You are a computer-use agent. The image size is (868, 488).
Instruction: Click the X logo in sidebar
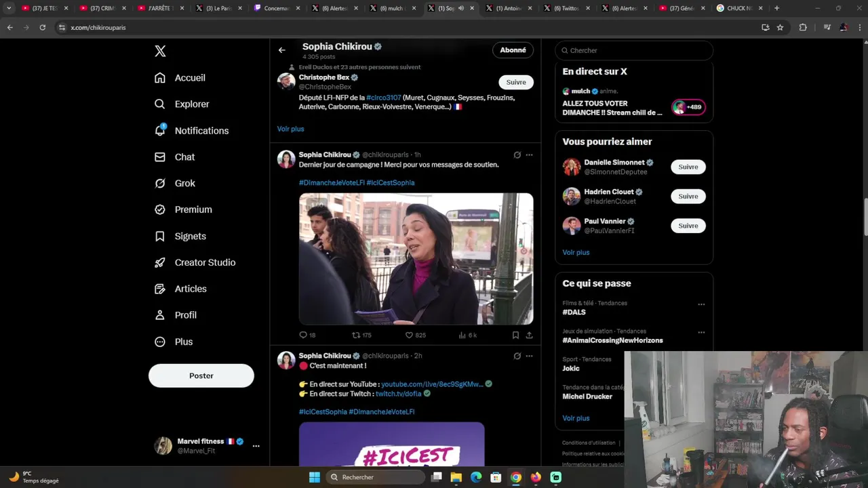click(160, 51)
